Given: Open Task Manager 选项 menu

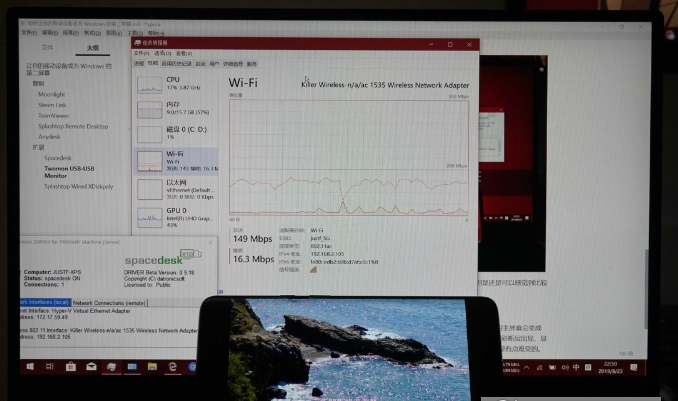Looking at the screenshot, I should click(x=162, y=53).
